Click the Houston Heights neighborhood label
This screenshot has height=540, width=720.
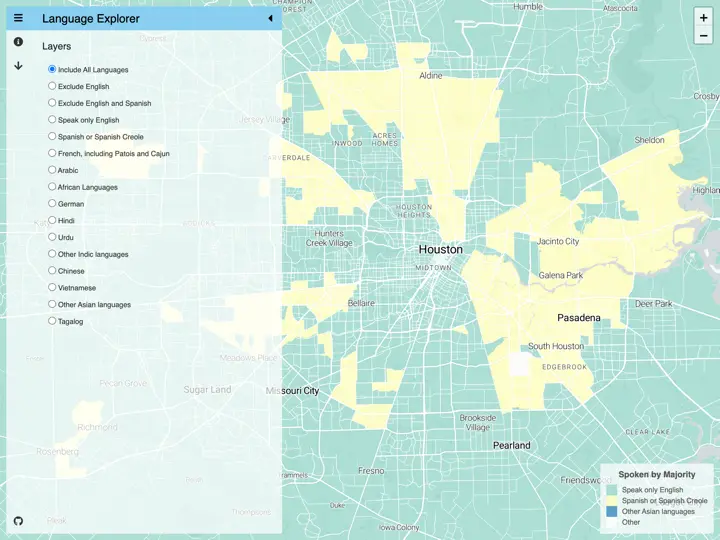414,211
